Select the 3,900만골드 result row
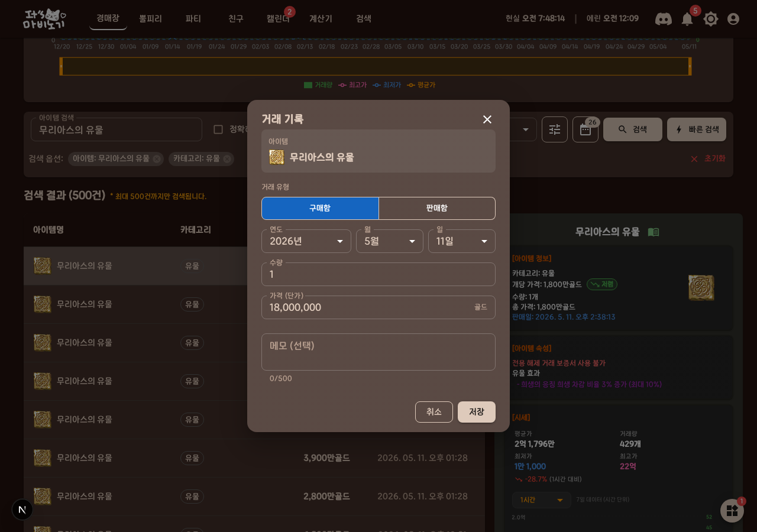The image size is (757, 532). (254, 458)
